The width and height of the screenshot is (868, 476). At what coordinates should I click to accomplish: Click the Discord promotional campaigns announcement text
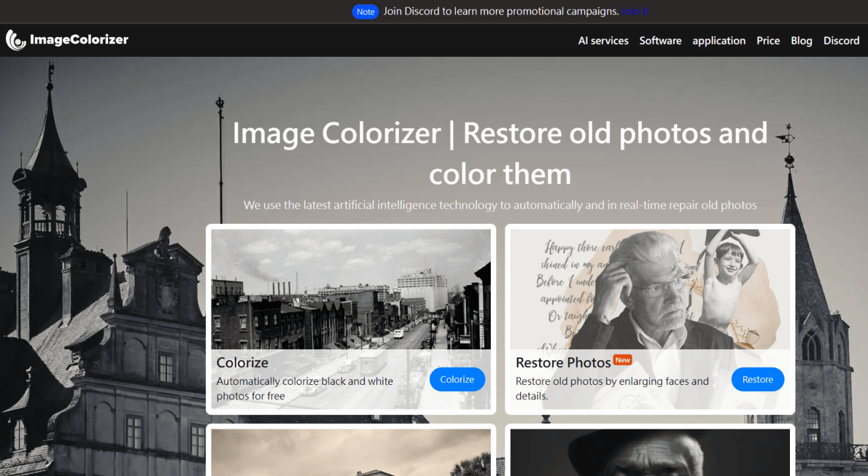tap(500, 12)
